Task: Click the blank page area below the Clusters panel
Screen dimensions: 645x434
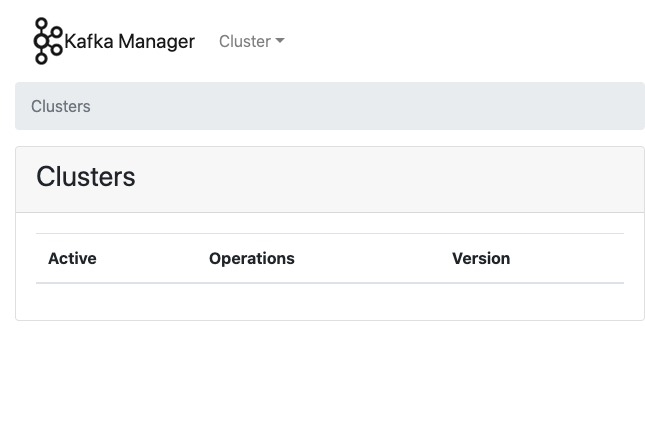Action: [330, 380]
